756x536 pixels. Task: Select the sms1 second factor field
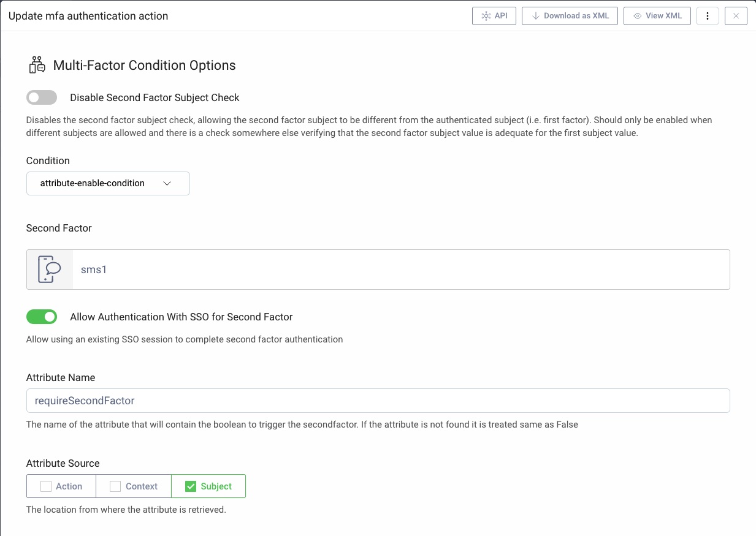(x=400, y=270)
